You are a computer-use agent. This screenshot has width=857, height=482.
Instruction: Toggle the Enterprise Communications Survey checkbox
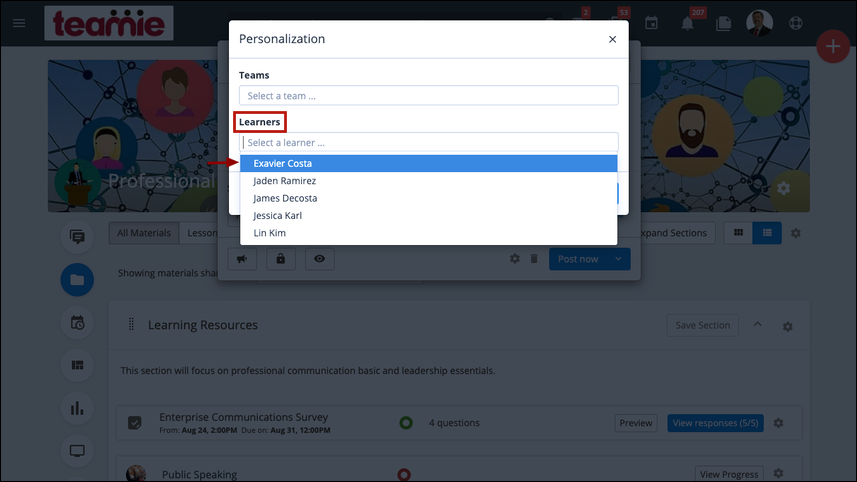134,423
